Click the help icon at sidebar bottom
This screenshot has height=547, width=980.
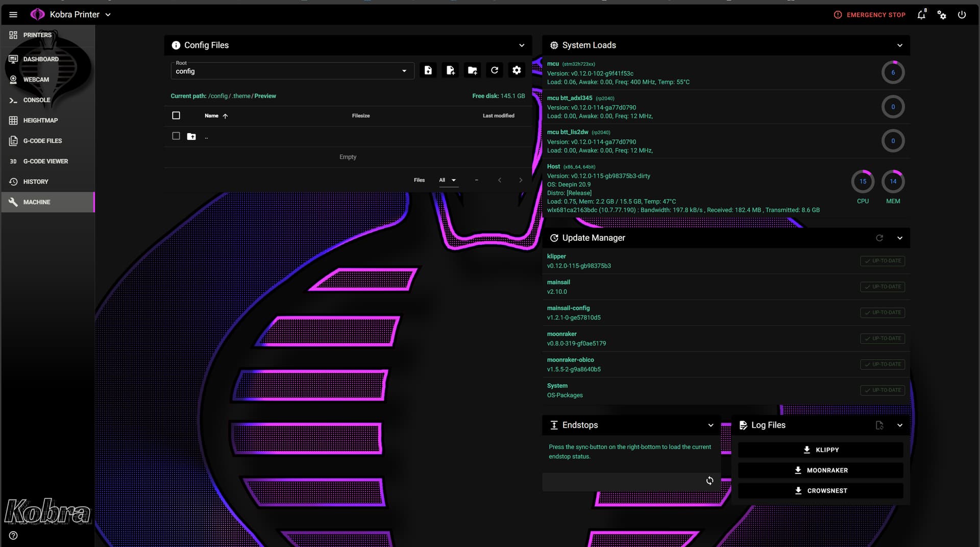point(13,535)
